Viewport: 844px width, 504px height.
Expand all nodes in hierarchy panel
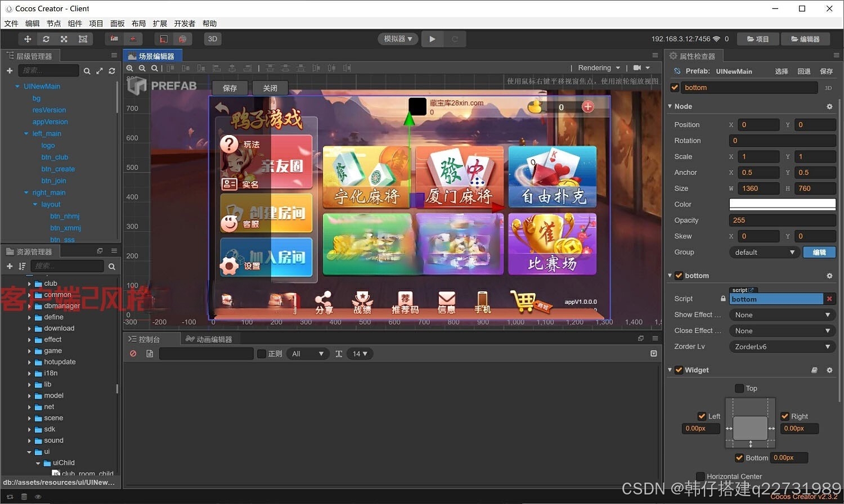coord(100,71)
